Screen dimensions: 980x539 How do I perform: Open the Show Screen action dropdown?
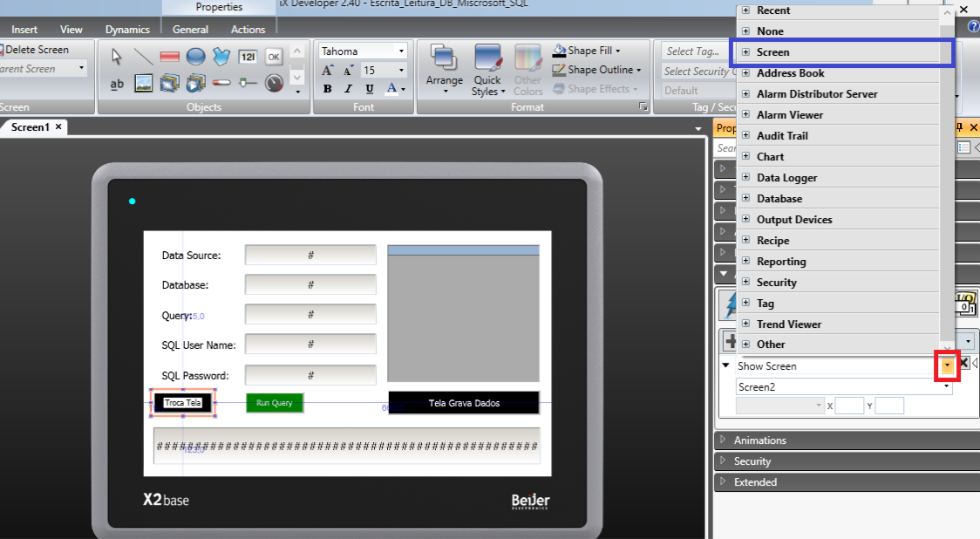(947, 366)
